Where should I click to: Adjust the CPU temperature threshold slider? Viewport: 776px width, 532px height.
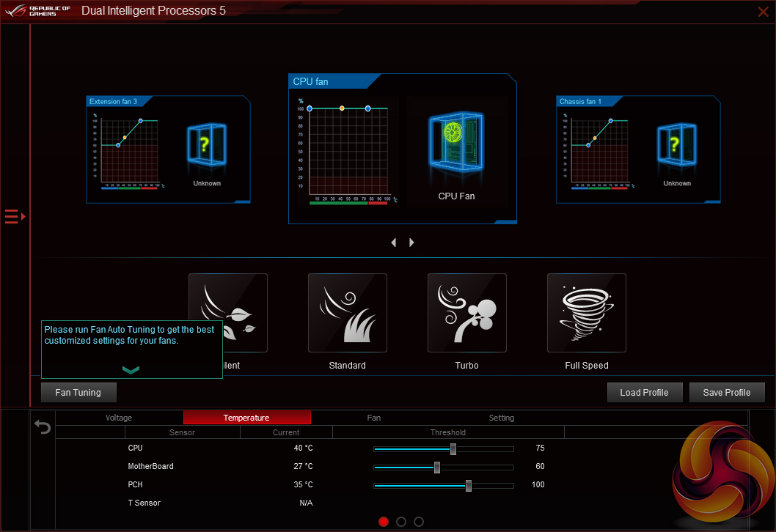tap(453, 449)
